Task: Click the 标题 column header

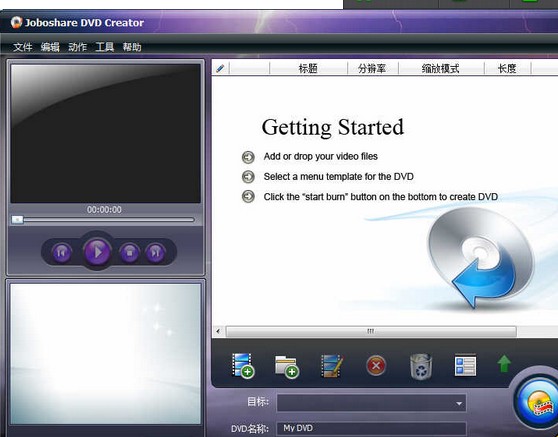Action: [x=308, y=68]
